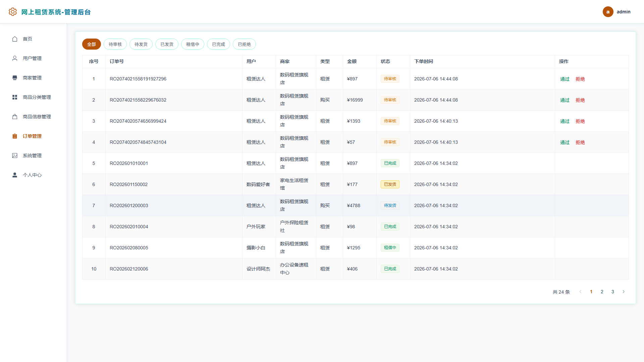Click 通过 for the ¥57 order
The image size is (644, 362).
565,142
